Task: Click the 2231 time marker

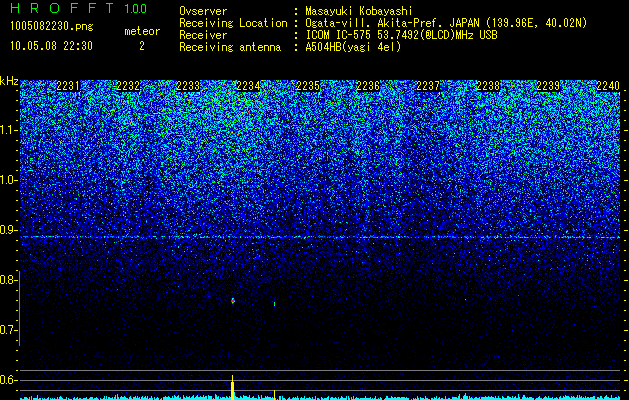Action: pos(68,86)
